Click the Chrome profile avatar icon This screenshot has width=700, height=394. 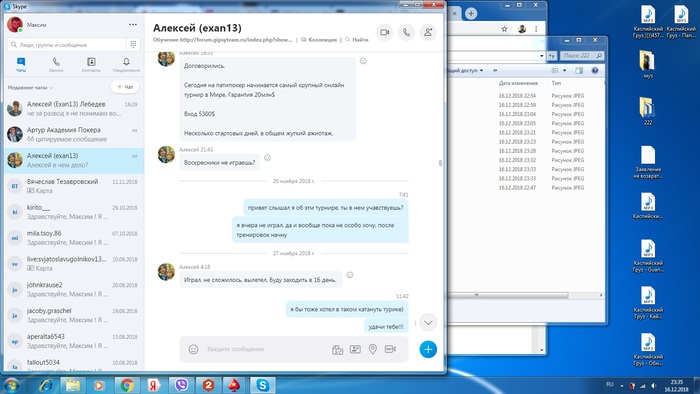[522, 29]
